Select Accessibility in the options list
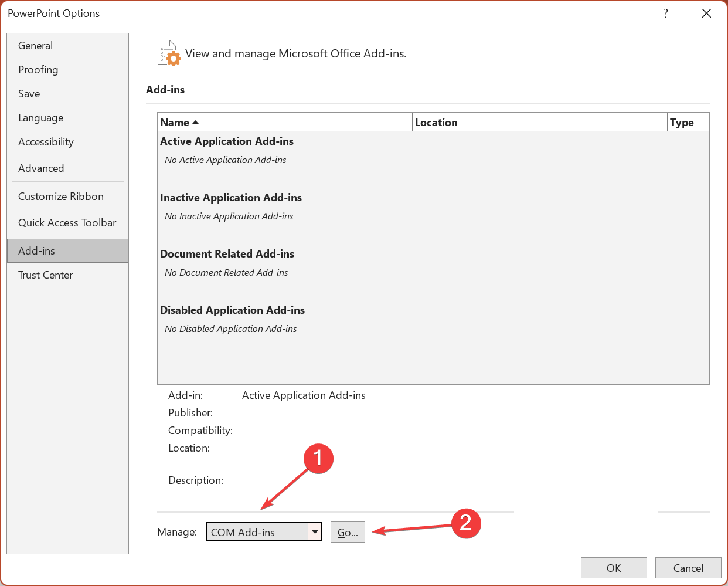The image size is (728, 586). click(67, 142)
